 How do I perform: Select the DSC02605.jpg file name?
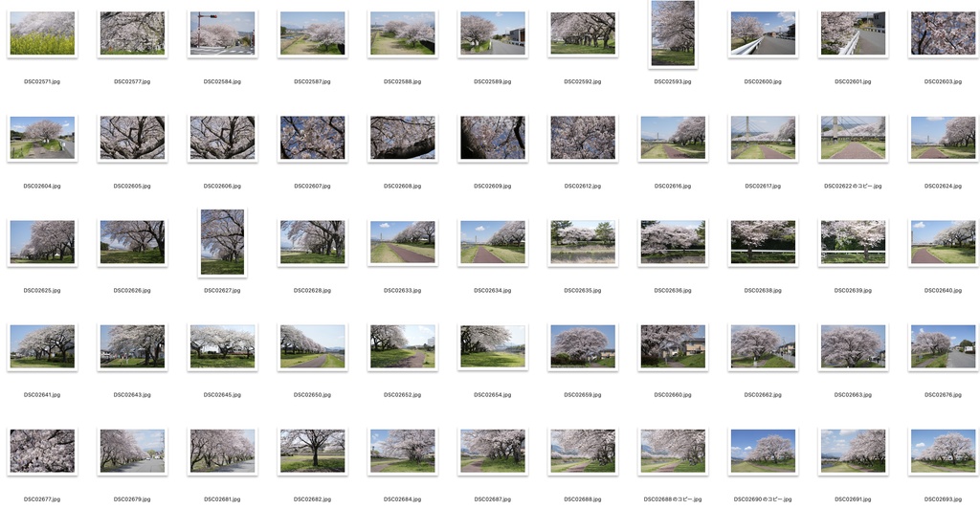pyautogui.click(x=132, y=187)
